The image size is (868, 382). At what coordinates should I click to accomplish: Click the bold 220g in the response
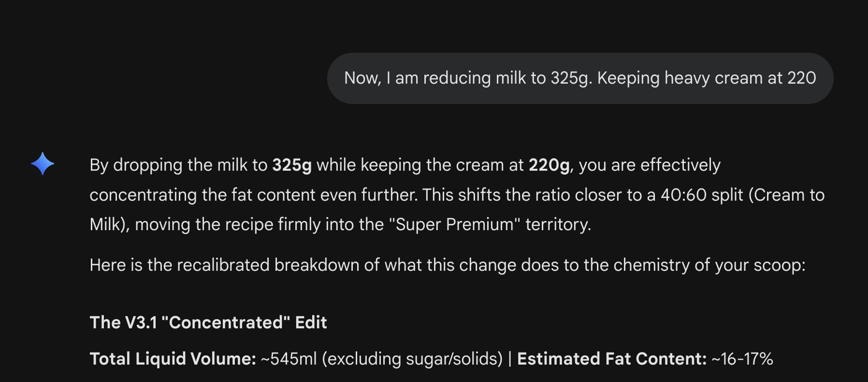coord(549,165)
